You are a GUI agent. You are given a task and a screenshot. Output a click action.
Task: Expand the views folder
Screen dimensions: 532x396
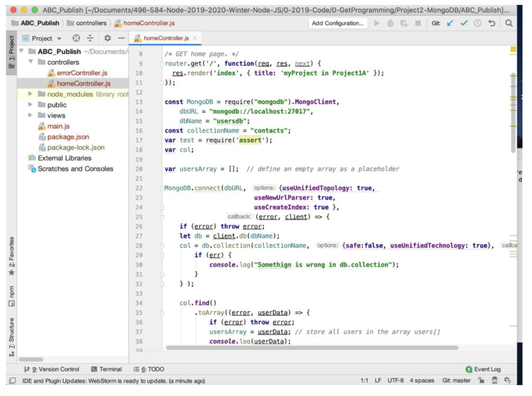(x=31, y=115)
